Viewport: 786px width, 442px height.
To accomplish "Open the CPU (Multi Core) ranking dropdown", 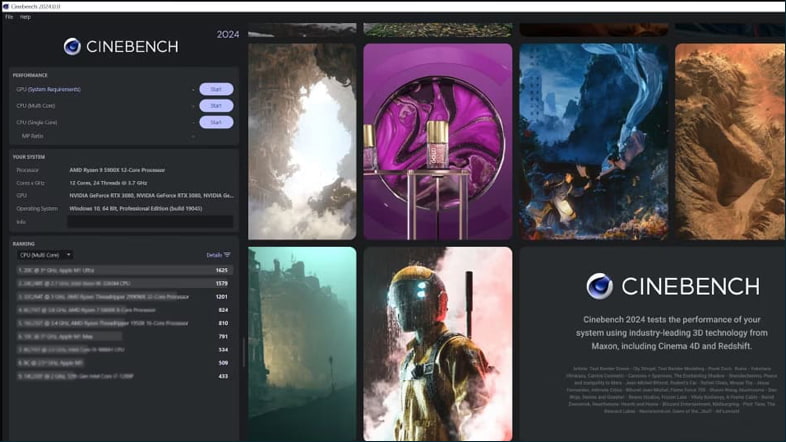I will (x=45, y=255).
